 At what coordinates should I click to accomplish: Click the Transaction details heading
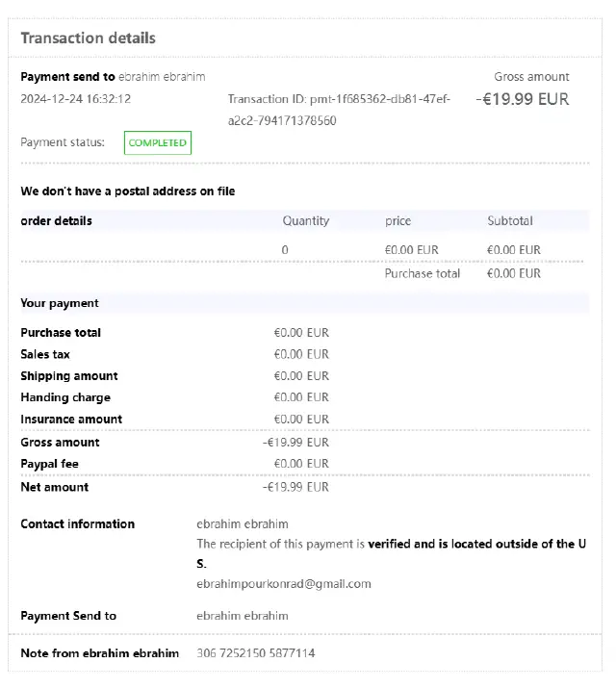88,38
